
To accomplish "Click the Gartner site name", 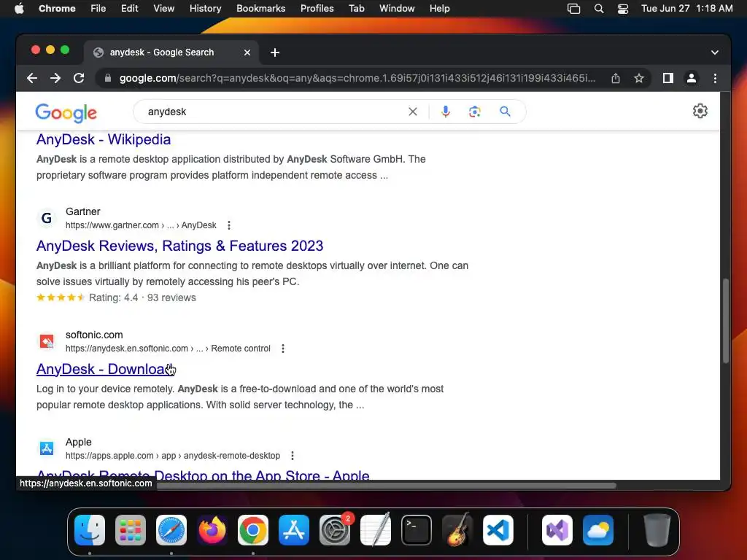I will (83, 211).
